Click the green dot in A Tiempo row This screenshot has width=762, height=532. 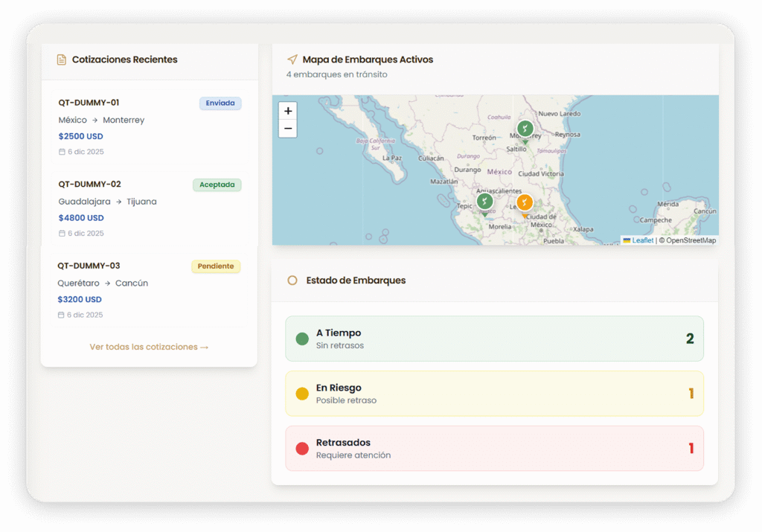[302, 339]
